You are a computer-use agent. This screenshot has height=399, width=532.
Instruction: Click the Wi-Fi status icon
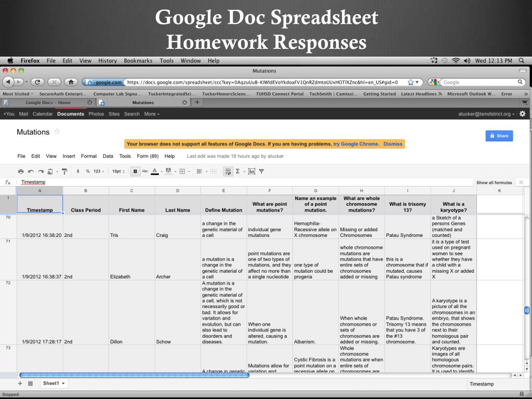click(x=456, y=61)
